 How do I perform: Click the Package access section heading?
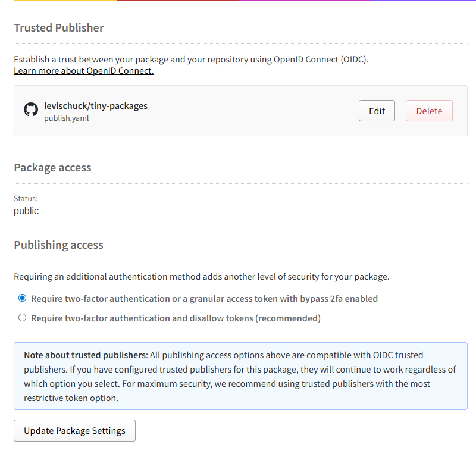52,167
